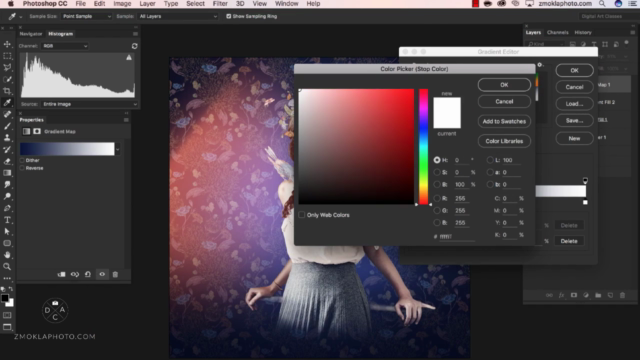Image resolution: width=640 pixels, height=360 pixels.
Task: Select the Eyedropper tool in toolbar
Action: 7,102
